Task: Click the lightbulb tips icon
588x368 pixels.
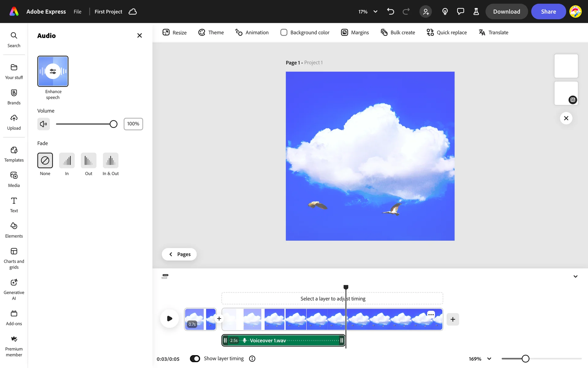Action: (445, 12)
